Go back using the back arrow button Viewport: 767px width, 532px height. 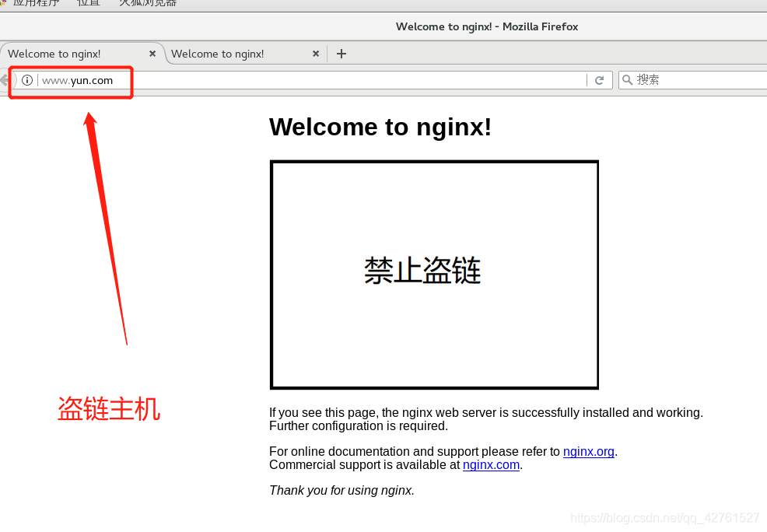[x=4, y=80]
